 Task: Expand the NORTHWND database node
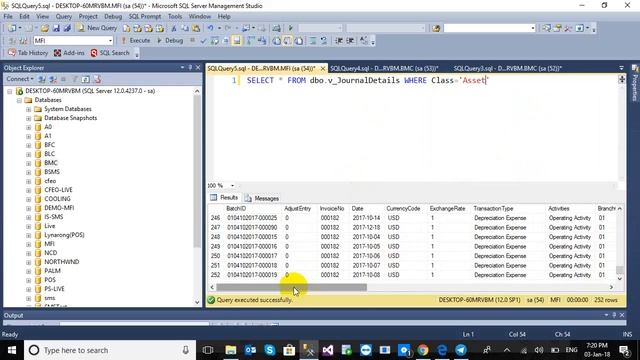coord(29,262)
